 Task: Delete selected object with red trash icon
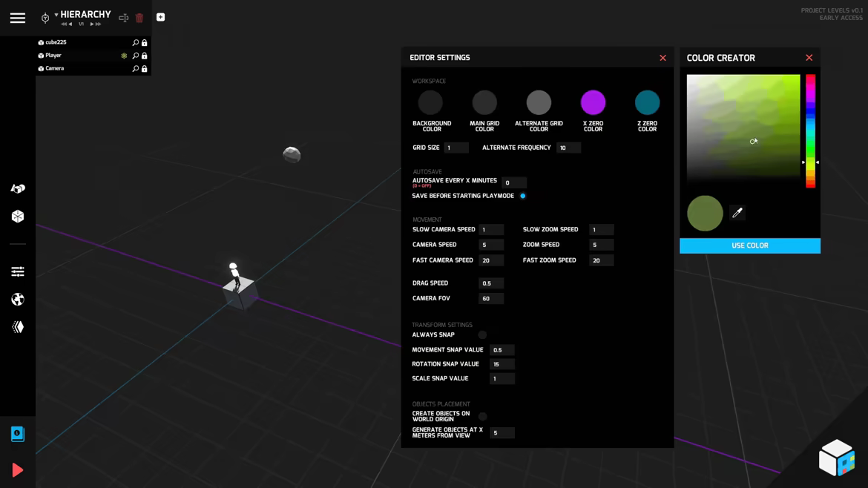[x=139, y=18]
